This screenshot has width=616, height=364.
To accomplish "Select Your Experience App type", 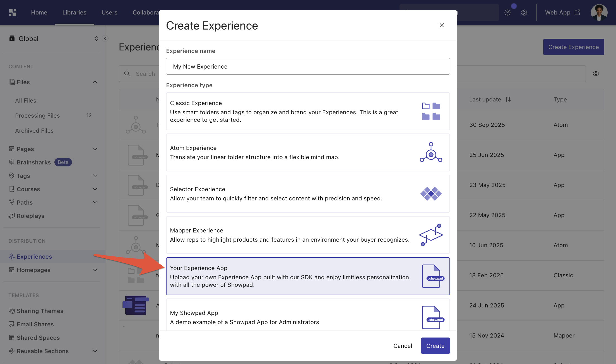I will [x=308, y=276].
